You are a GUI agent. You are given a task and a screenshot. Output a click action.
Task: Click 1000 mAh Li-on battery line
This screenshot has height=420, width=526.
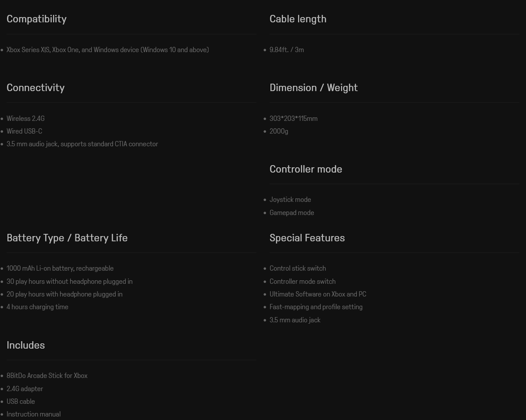tap(60, 268)
